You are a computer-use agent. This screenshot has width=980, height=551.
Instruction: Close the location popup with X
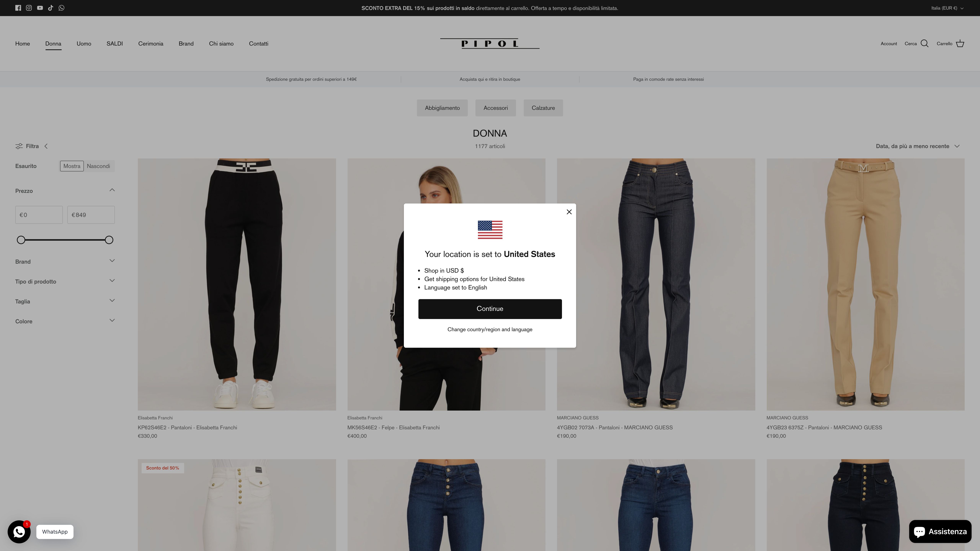(x=569, y=212)
